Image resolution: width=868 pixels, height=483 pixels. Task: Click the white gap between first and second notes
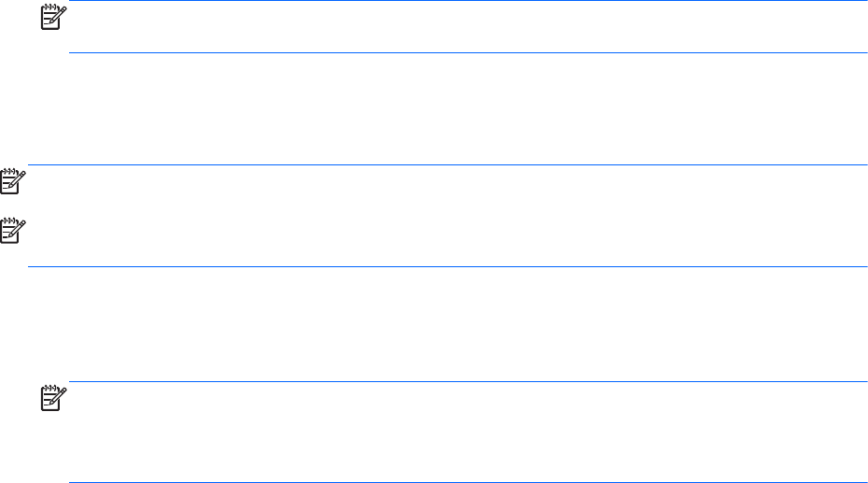pyautogui.click(x=448, y=108)
